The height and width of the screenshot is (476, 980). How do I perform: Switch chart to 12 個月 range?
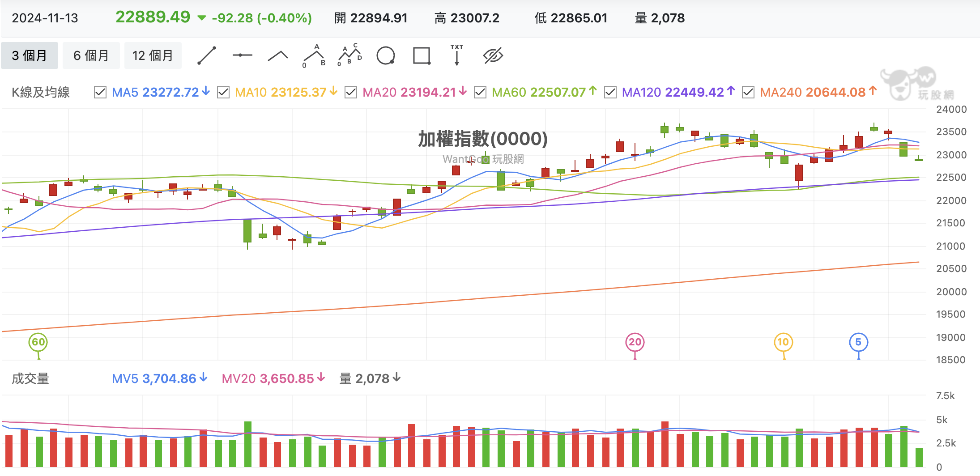pyautogui.click(x=153, y=55)
